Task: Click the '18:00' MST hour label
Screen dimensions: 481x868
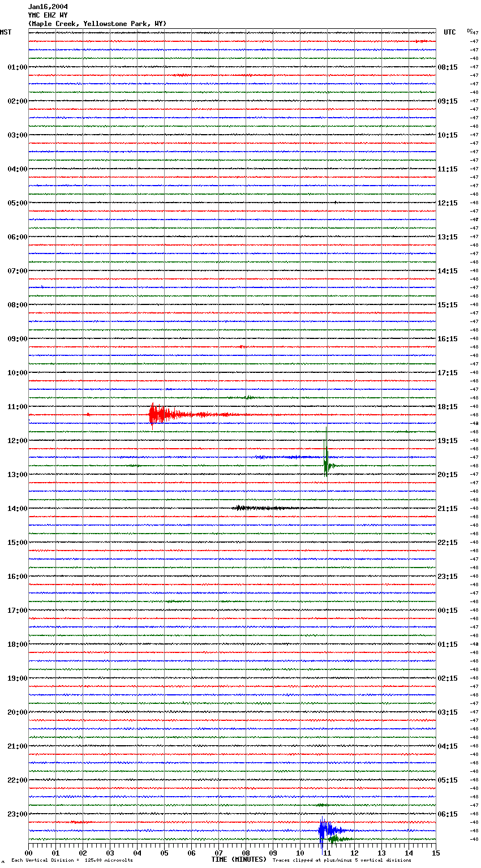Action: [x=17, y=644]
